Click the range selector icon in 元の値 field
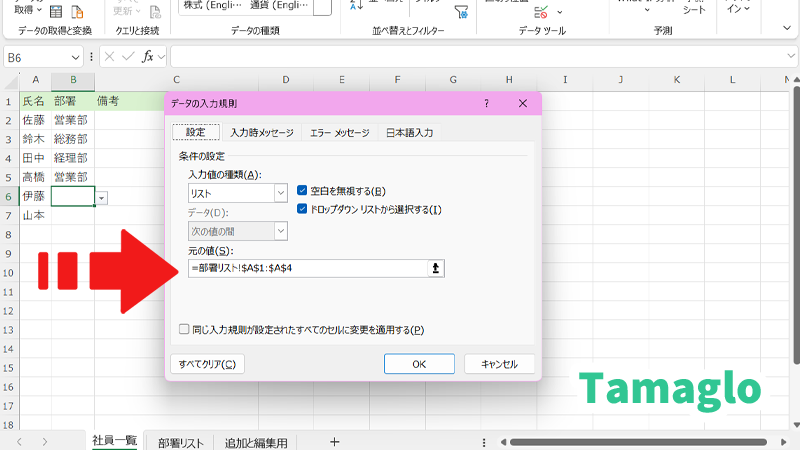 tap(435, 268)
